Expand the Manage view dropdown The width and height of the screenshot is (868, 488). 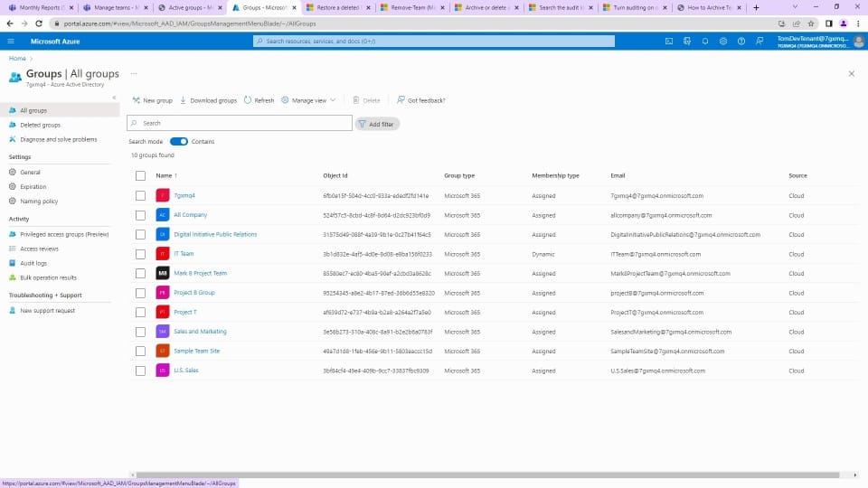pos(308,100)
